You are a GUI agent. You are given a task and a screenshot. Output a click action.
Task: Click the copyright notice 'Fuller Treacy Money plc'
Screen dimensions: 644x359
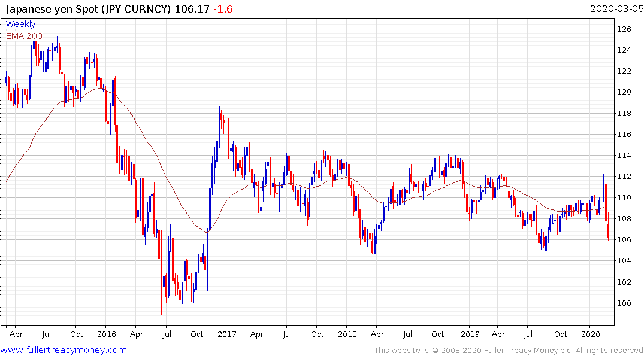tap(528, 351)
